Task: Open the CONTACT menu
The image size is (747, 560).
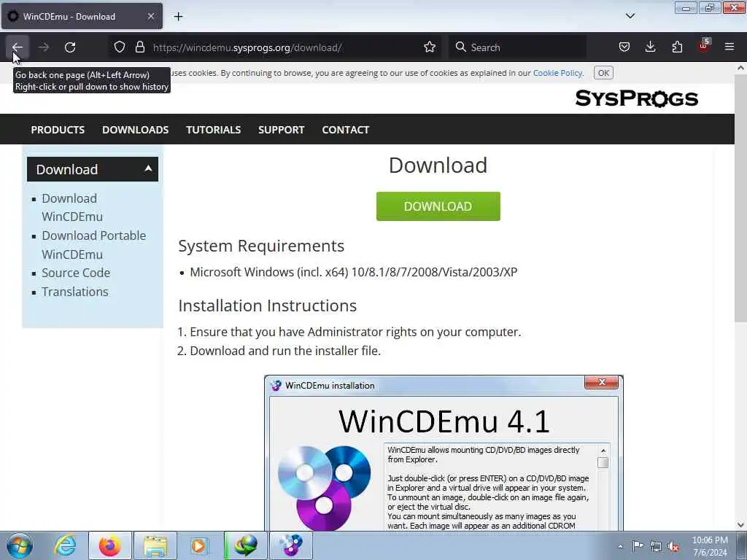Action: (x=345, y=130)
